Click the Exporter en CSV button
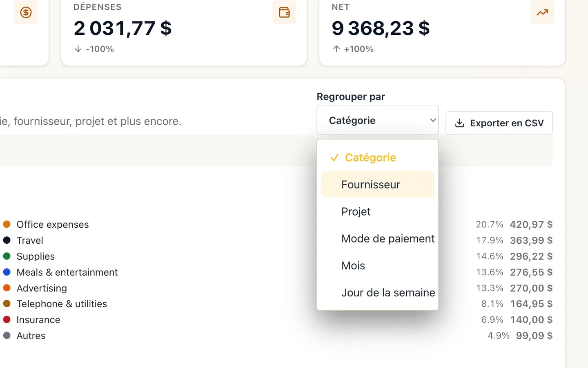The image size is (588, 368). click(x=499, y=123)
